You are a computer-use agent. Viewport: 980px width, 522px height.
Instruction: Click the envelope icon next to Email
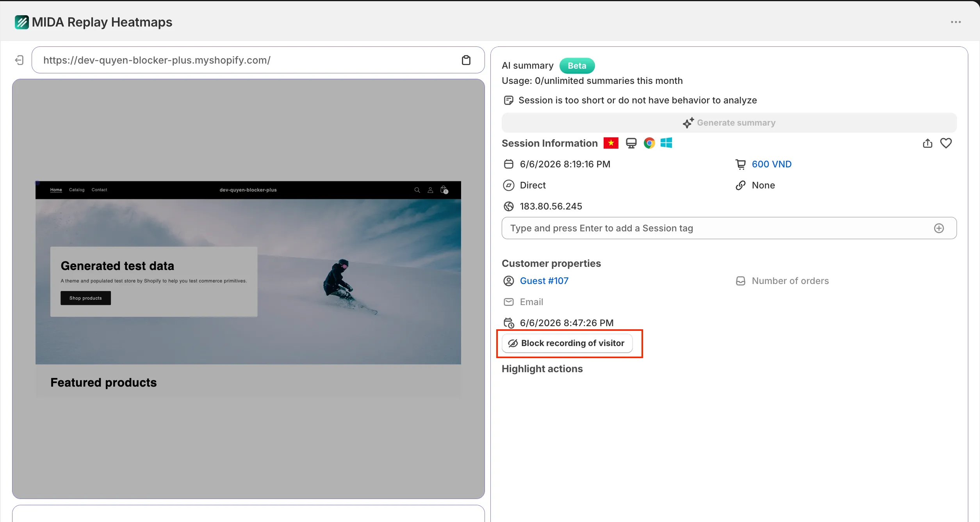[x=508, y=302]
